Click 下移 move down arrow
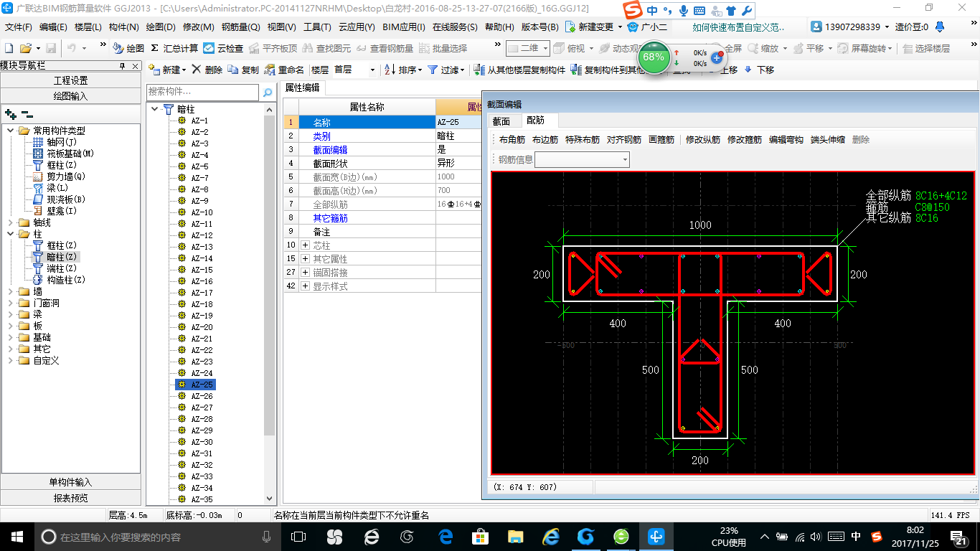 point(759,70)
